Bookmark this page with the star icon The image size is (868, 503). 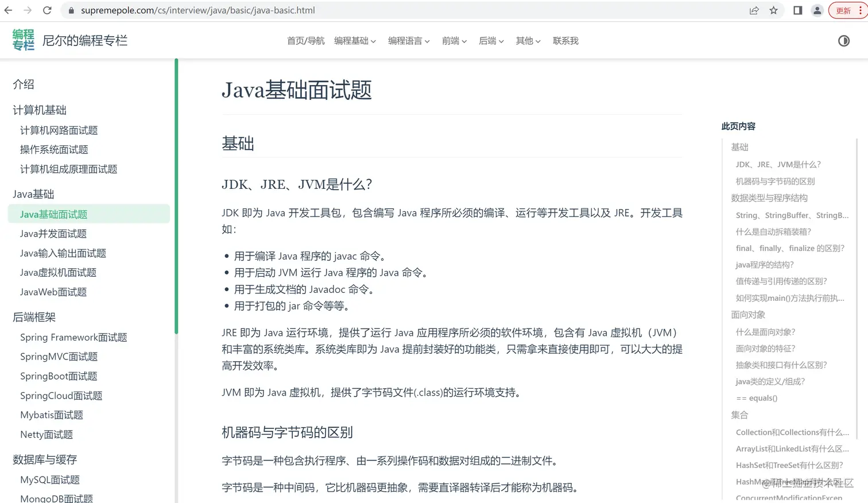[774, 10]
